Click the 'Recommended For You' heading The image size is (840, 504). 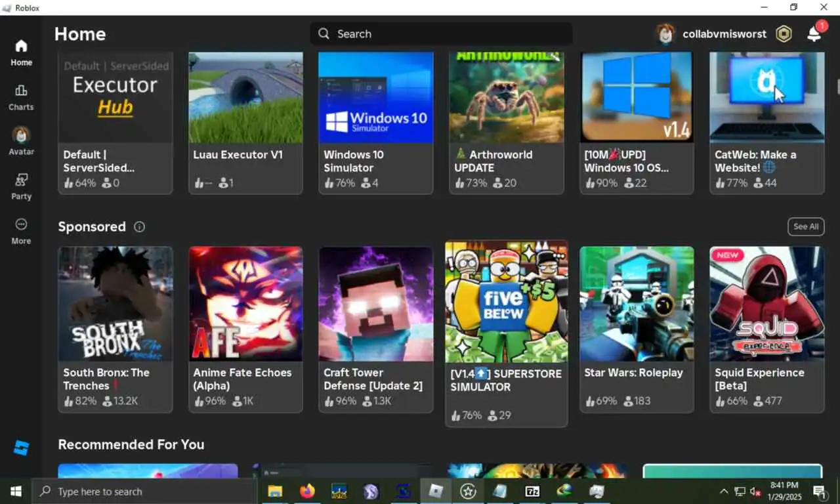click(x=131, y=444)
